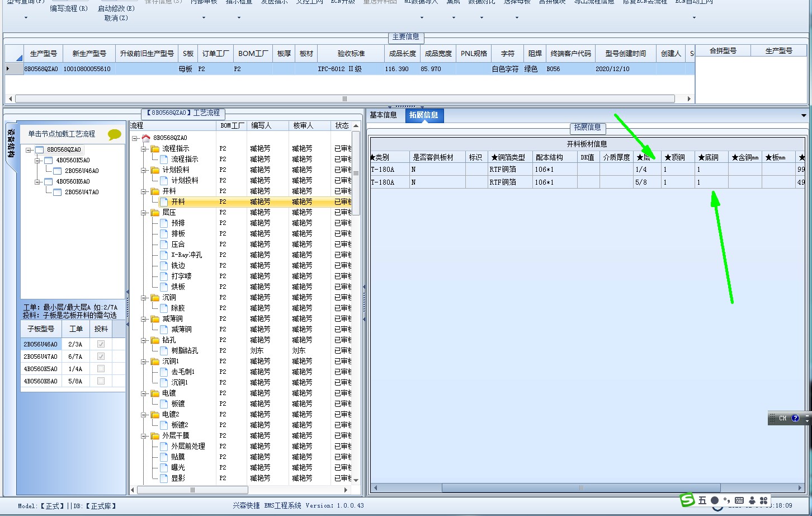812x516 pixels.
Task: Click the document icon beside X-Ray冲孔
Action: 164,255
